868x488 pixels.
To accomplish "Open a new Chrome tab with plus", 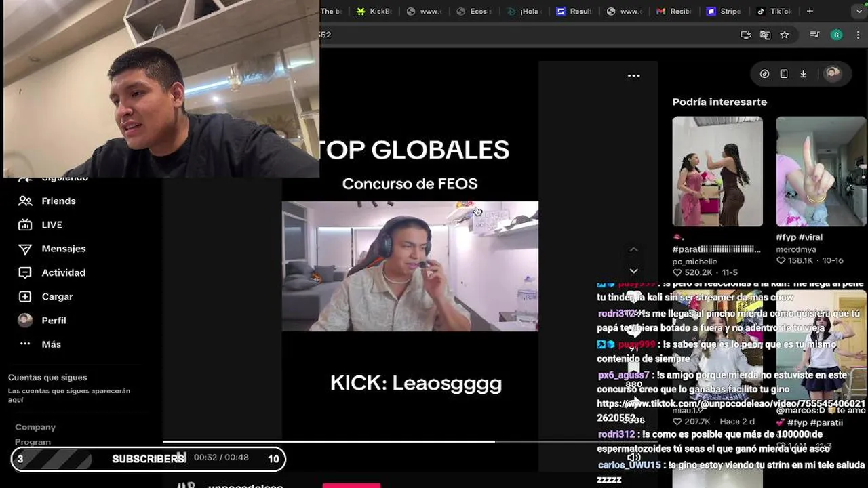I will pyautogui.click(x=810, y=11).
